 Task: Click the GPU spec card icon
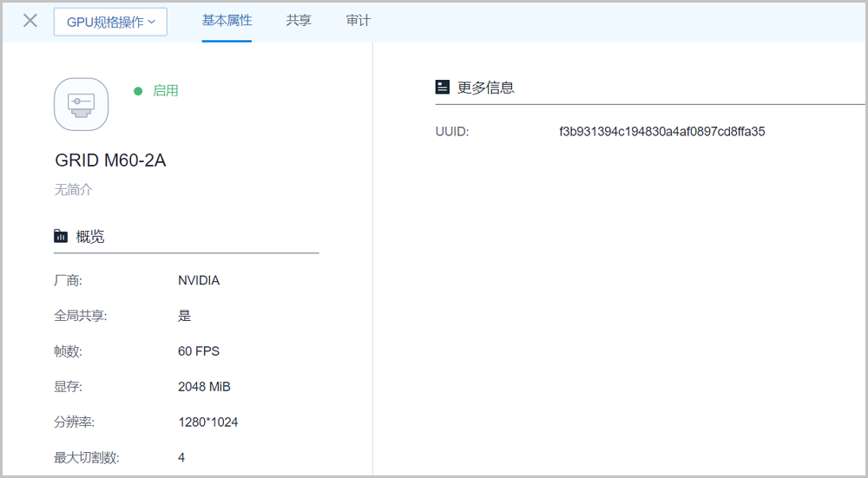tap(81, 104)
